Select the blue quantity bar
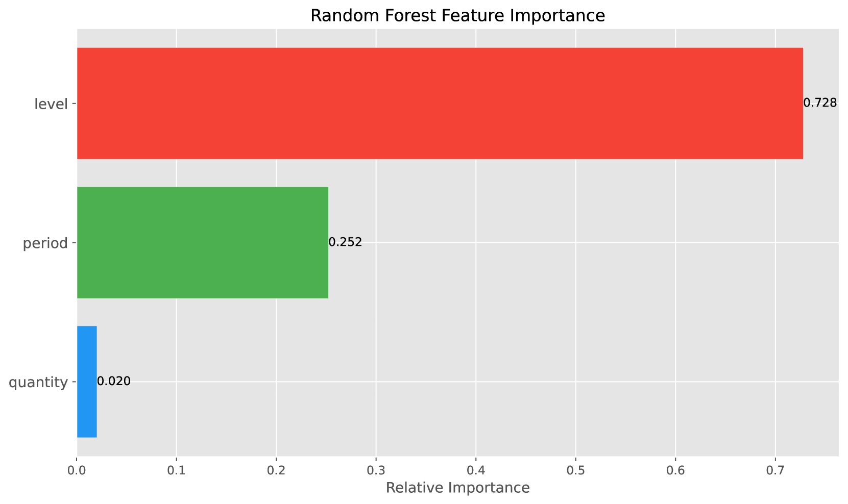The image size is (848, 504). [87, 382]
